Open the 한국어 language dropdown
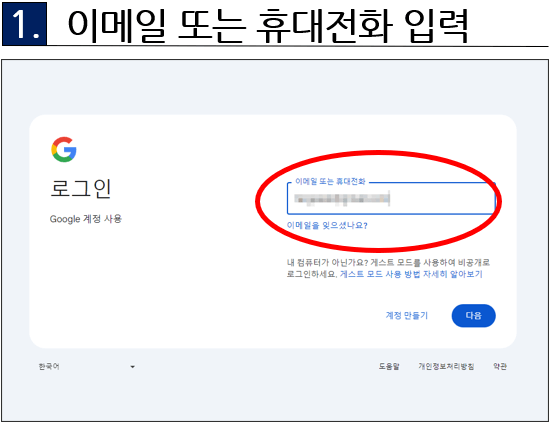 pyautogui.click(x=87, y=366)
